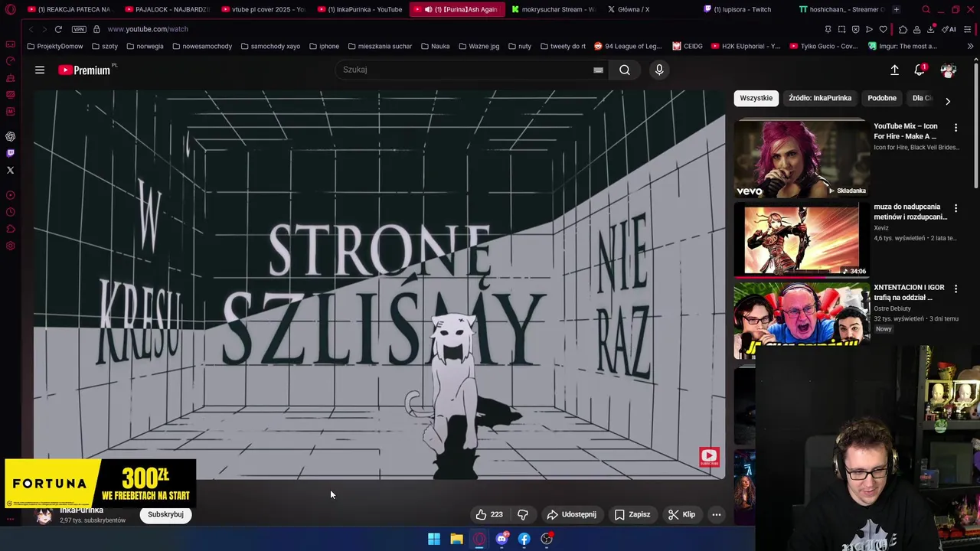Open Nauka bookmarks folder
This screenshot has width=980, height=551.
pyautogui.click(x=436, y=46)
